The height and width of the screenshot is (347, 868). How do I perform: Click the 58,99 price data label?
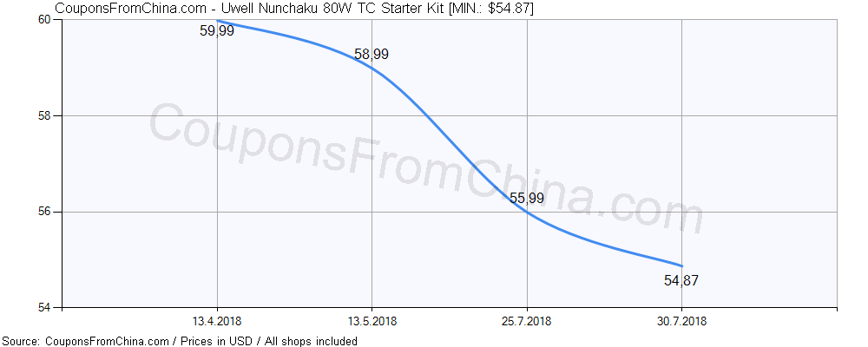pyautogui.click(x=372, y=55)
